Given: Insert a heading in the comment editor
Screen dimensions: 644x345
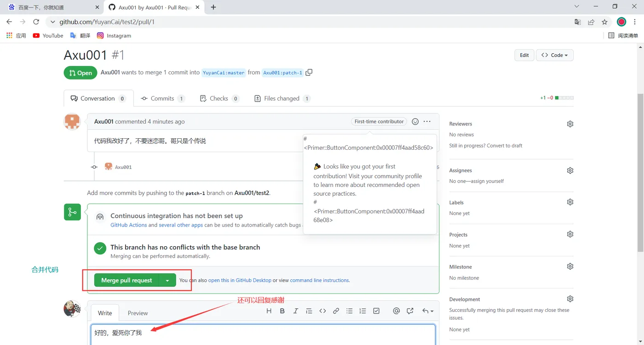Looking at the screenshot, I should (269, 311).
